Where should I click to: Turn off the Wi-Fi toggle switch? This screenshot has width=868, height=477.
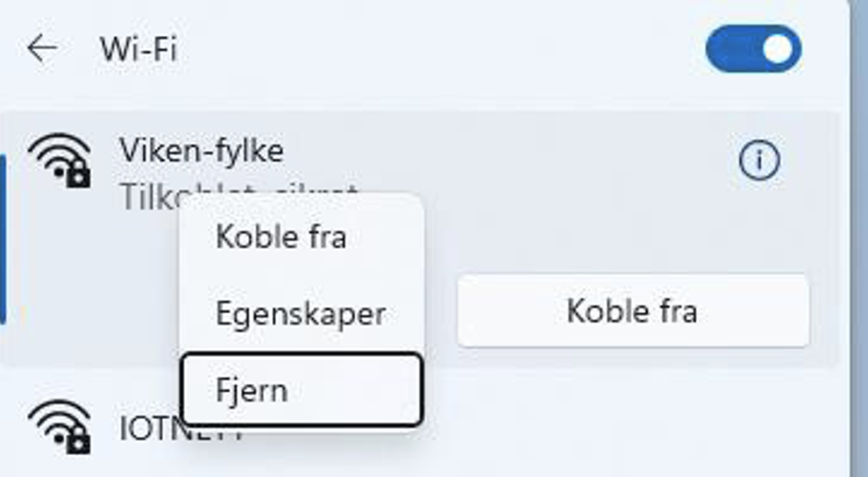tap(753, 49)
